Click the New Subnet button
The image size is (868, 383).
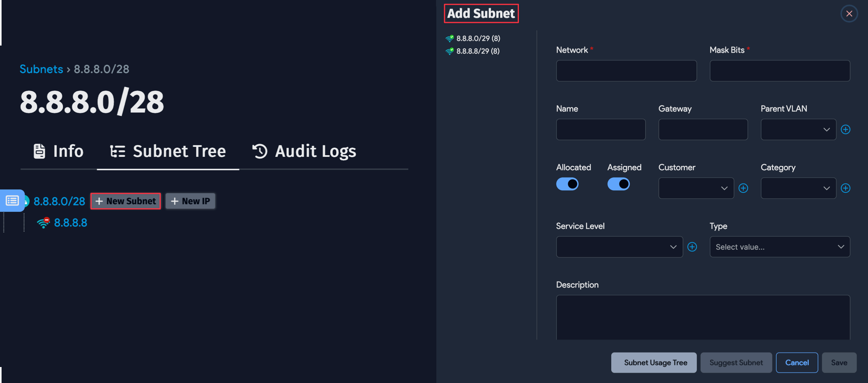click(125, 201)
